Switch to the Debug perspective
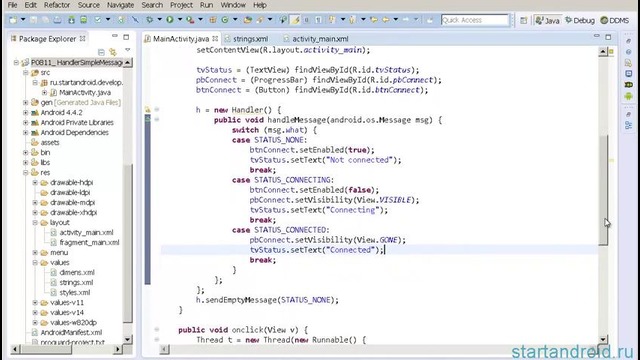This screenshot has width=640, height=360. point(580,20)
